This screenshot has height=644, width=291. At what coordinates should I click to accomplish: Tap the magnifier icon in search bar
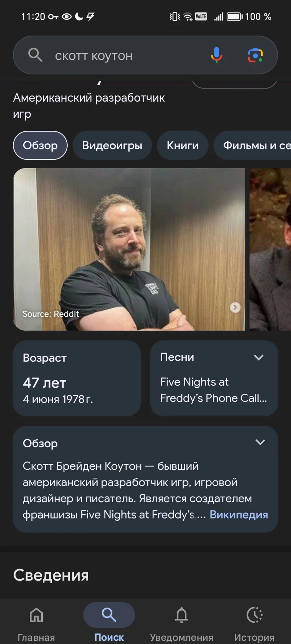[35, 55]
